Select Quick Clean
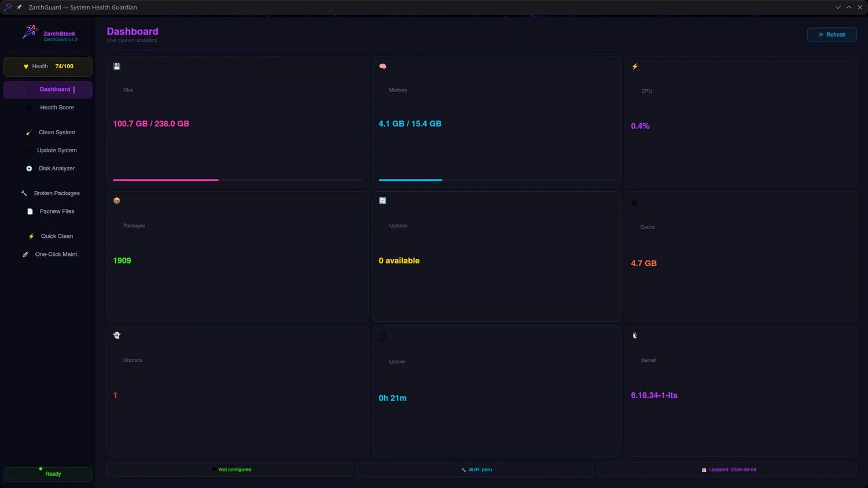 [x=48, y=236]
